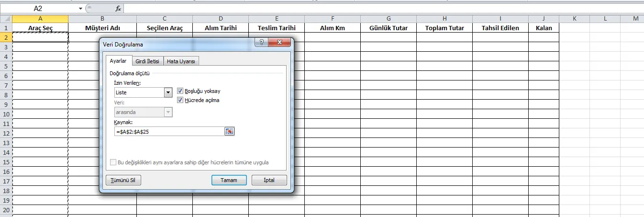This screenshot has width=644, height=217.
Task: Click inside the Kaynak source field
Action: (169, 131)
